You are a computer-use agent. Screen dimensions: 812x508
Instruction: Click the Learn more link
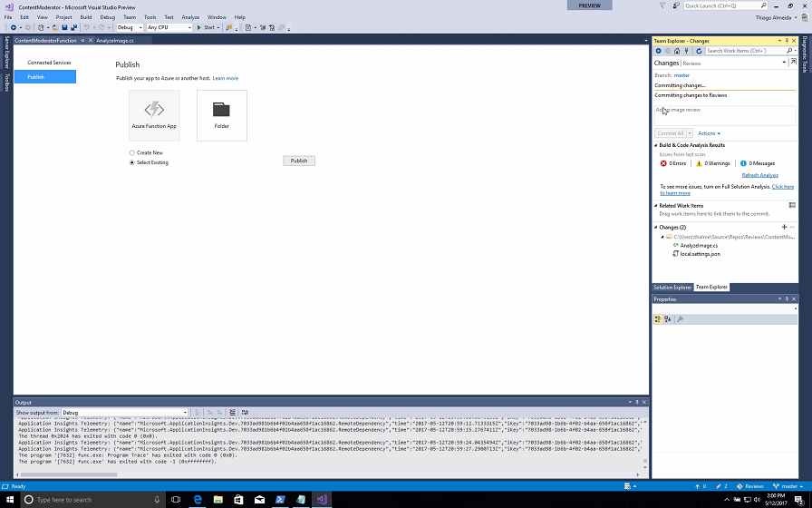tap(226, 78)
